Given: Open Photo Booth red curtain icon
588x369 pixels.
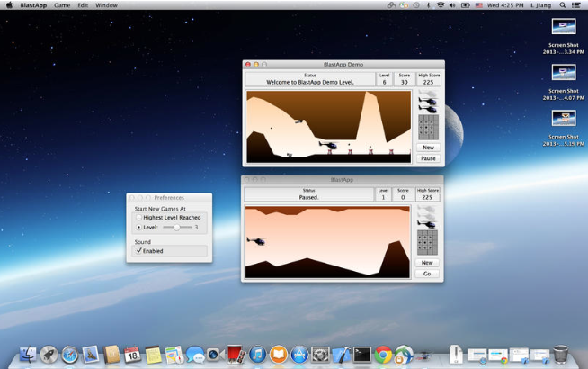Looking at the screenshot, I should coord(236,355).
